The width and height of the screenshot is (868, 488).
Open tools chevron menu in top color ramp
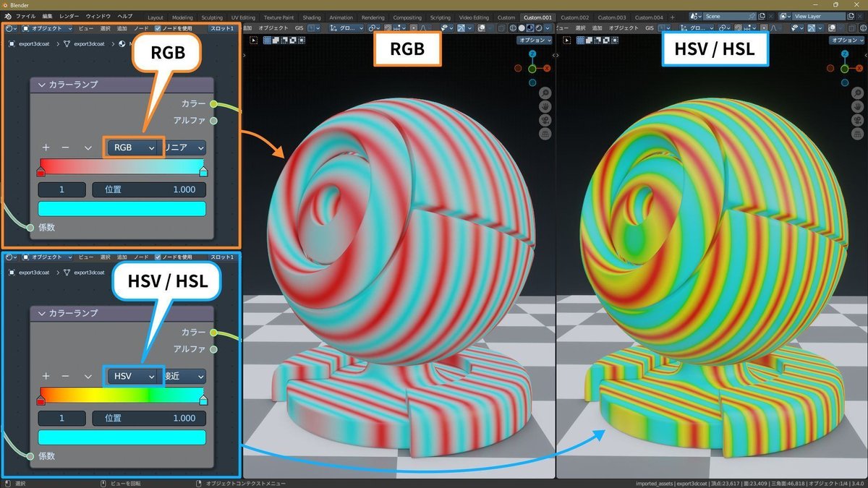click(88, 147)
